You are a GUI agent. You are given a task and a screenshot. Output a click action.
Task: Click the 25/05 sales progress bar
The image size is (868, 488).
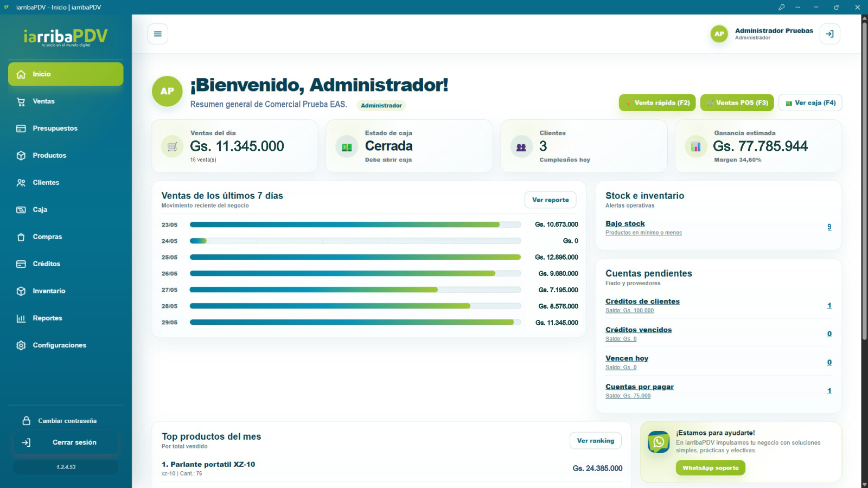[x=355, y=257]
